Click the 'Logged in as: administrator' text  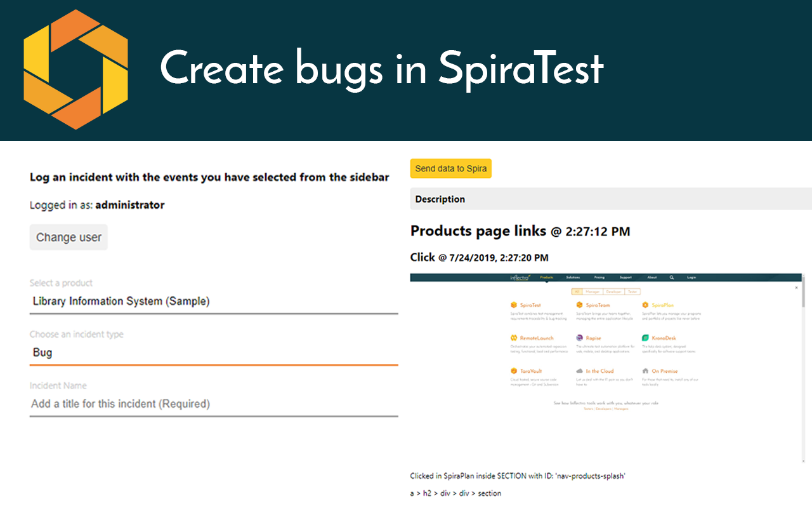[97, 205]
